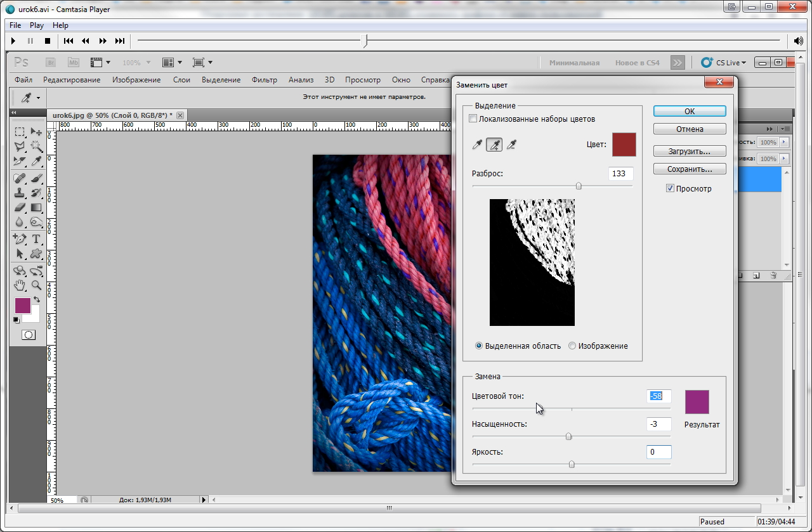The width and height of the screenshot is (812, 532).
Task: Open the Фильтр menu
Action: [x=264, y=80]
